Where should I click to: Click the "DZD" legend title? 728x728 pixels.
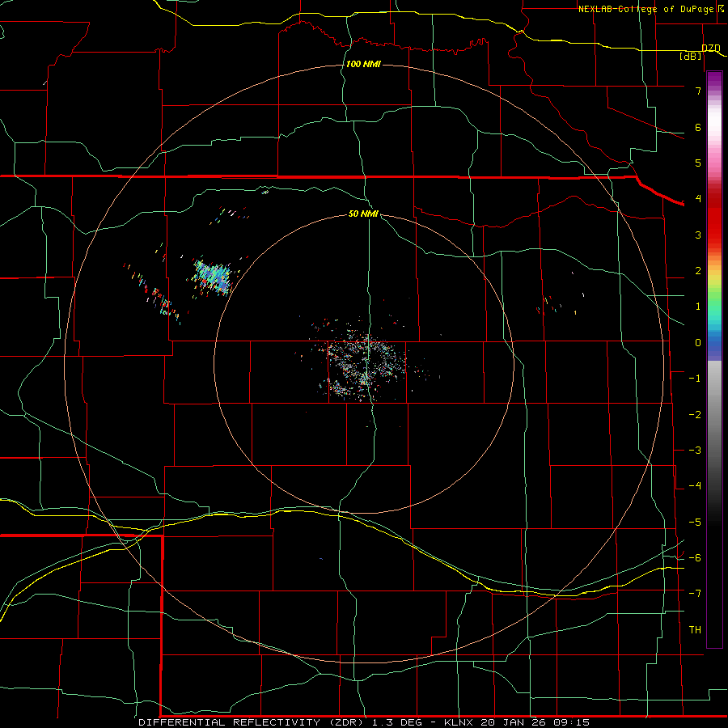point(711,49)
